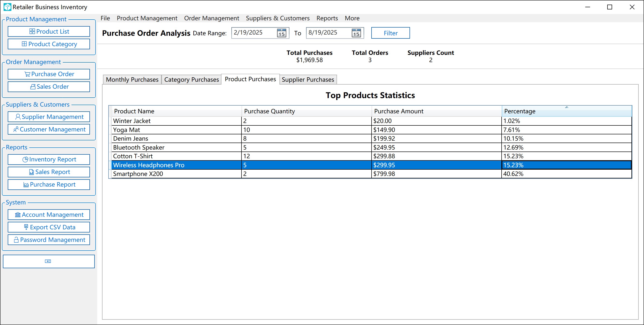Open the Inventory Report

[x=49, y=159]
